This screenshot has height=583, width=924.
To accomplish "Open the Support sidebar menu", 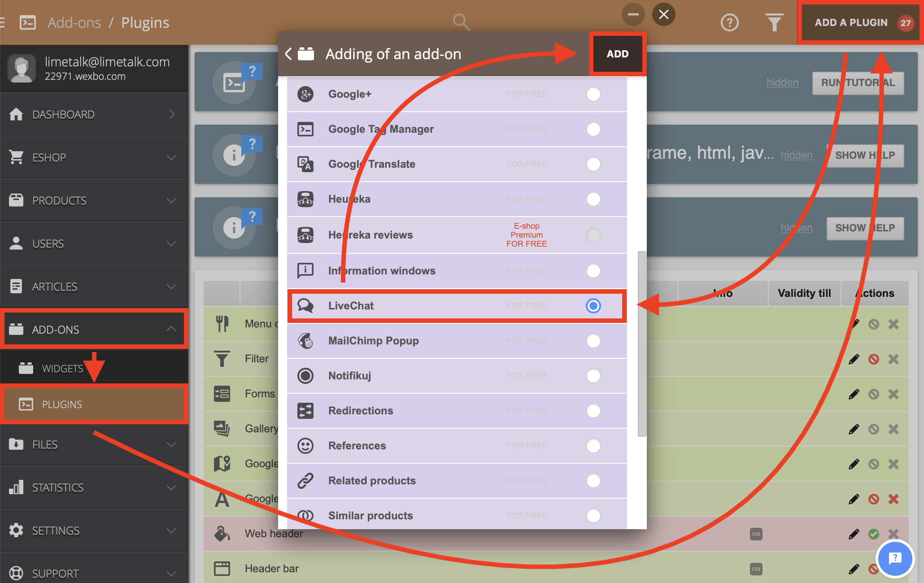I will 94,573.
